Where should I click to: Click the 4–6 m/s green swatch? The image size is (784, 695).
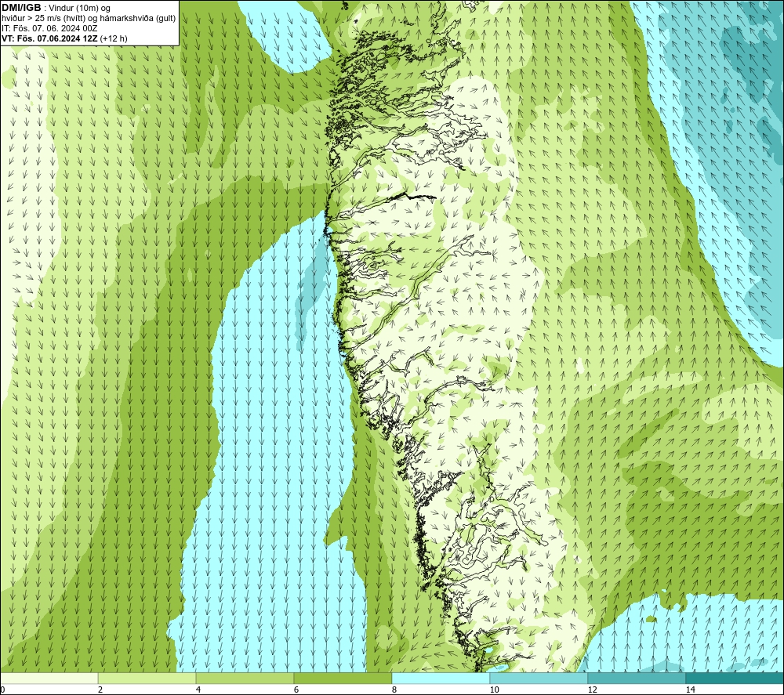point(245,678)
